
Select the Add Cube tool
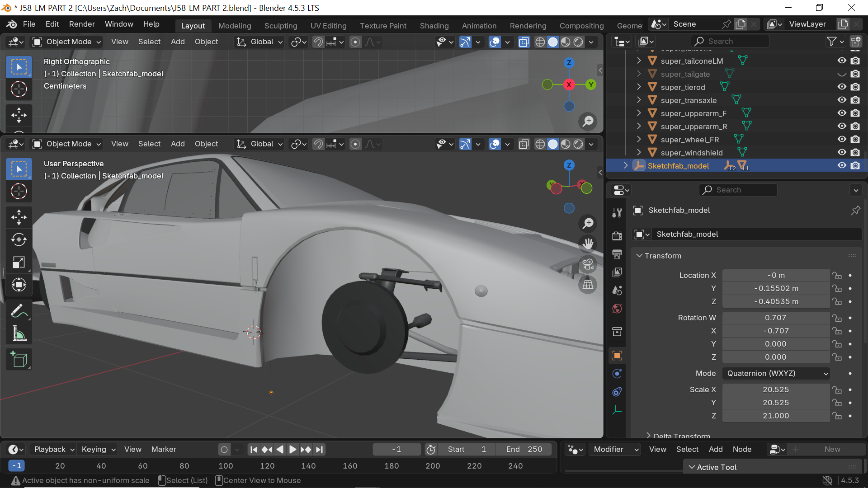(19, 360)
